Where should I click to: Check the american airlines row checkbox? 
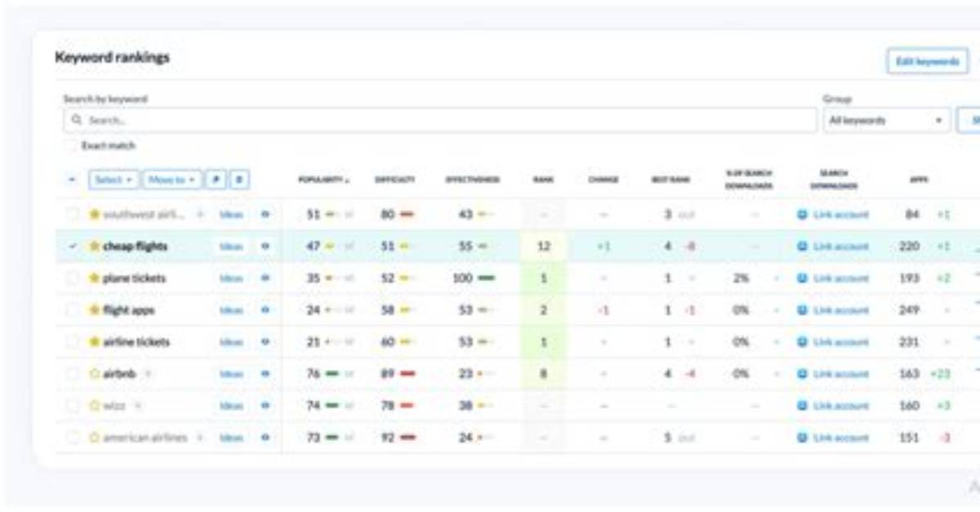tap(73, 438)
